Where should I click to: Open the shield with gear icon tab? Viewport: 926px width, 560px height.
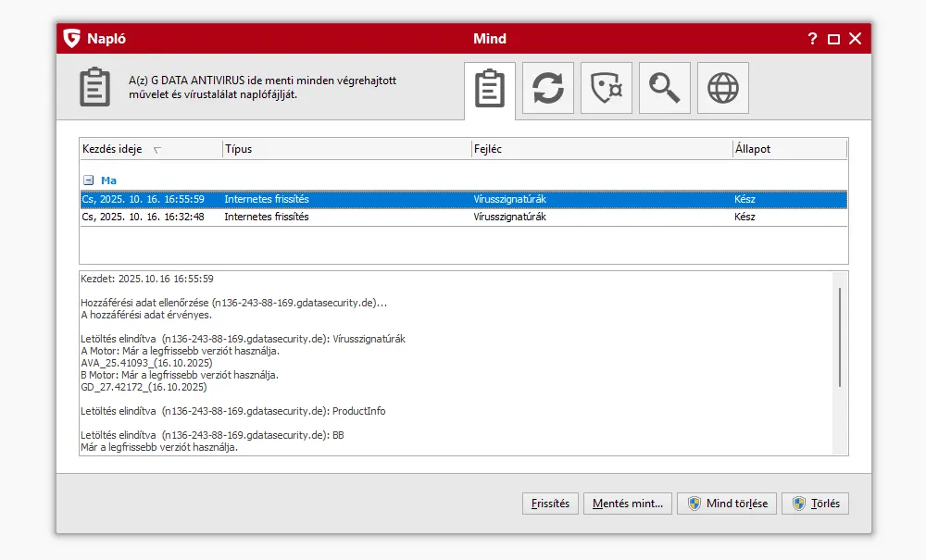click(x=606, y=88)
